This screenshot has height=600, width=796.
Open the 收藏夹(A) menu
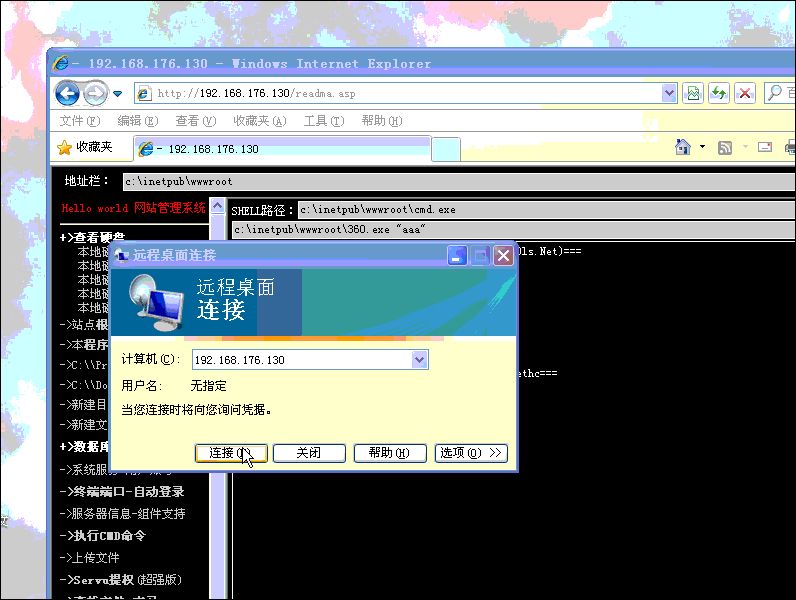pyautogui.click(x=259, y=121)
